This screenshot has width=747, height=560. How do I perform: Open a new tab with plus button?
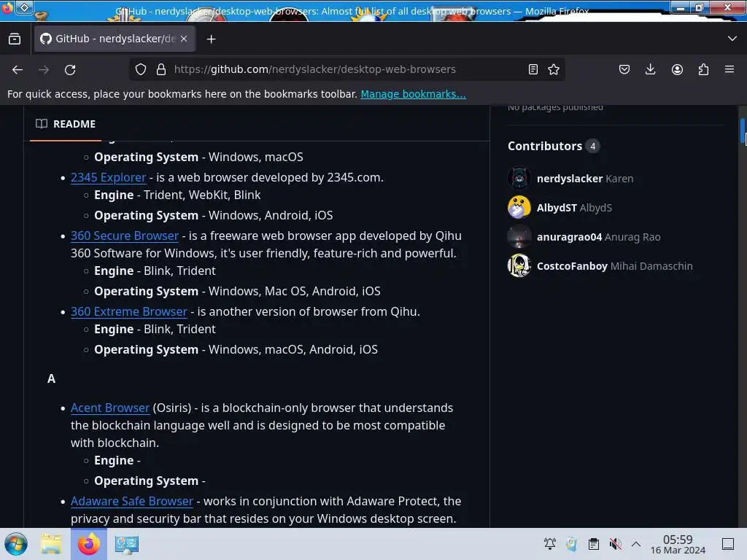[211, 39]
